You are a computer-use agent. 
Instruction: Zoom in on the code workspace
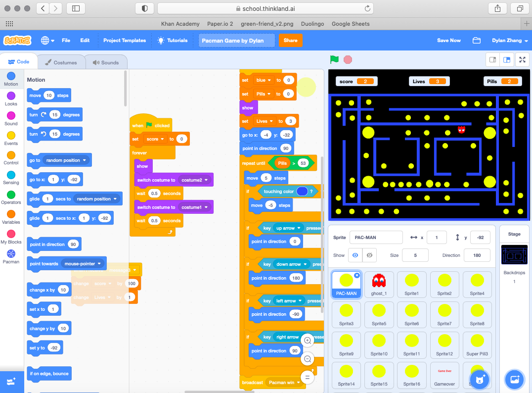(x=308, y=341)
